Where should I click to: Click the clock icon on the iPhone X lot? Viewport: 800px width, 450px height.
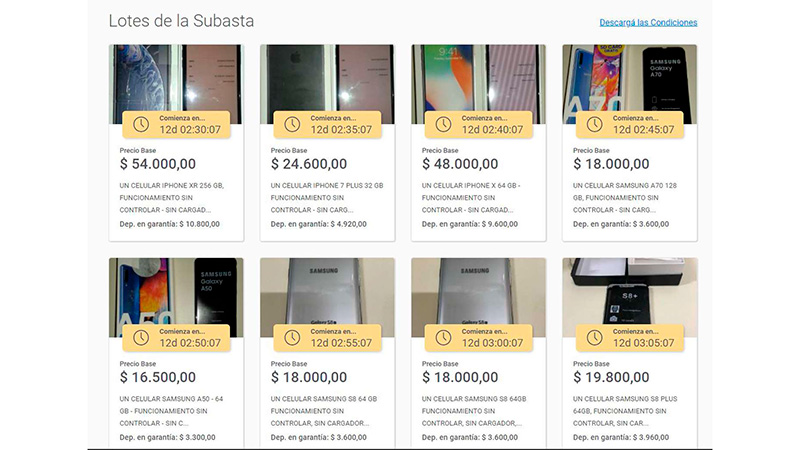point(443,124)
